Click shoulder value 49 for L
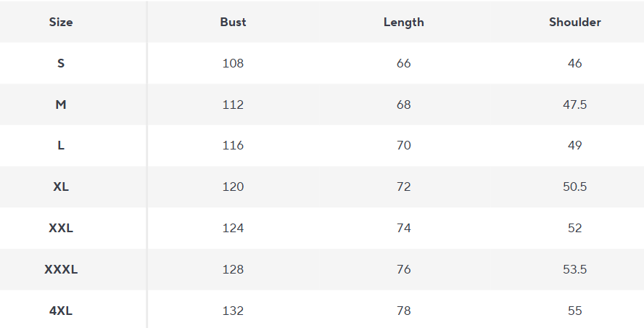This screenshot has height=328, width=644. 574,145
